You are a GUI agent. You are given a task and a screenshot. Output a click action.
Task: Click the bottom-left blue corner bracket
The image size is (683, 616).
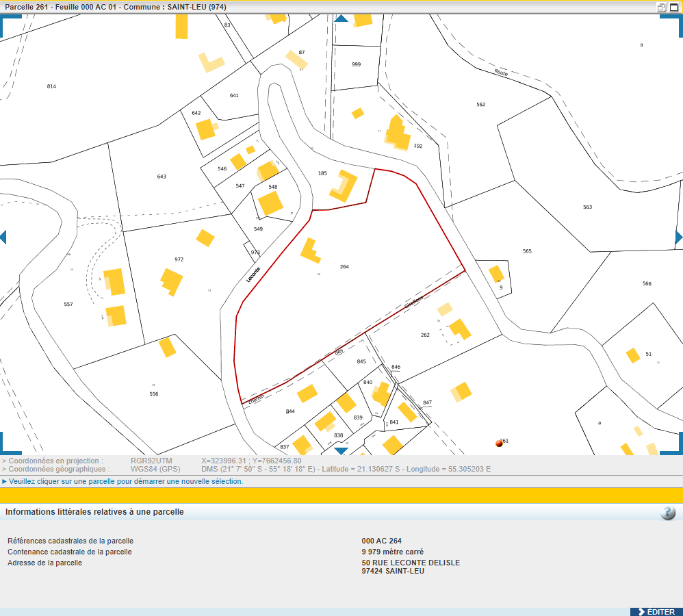click(8, 444)
